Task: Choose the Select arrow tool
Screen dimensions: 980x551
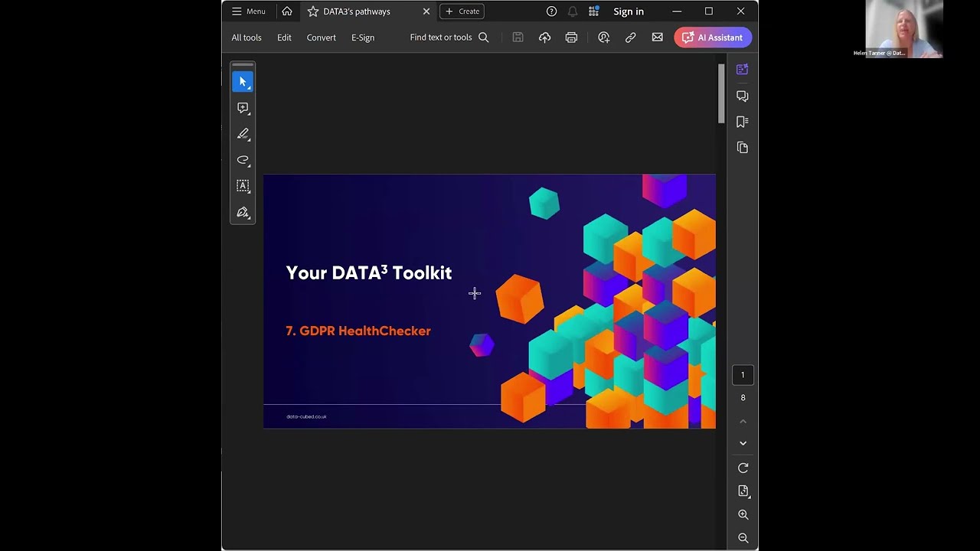Action: click(x=243, y=82)
